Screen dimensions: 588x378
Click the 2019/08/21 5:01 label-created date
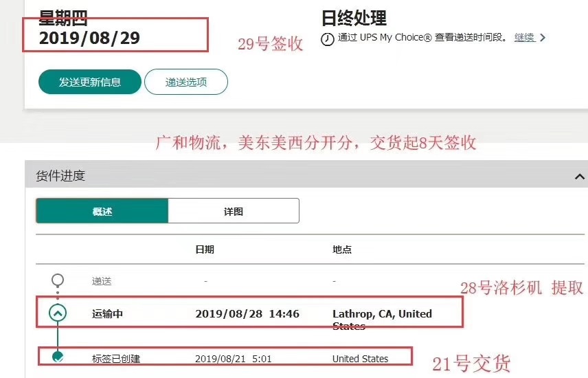tap(234, 359)
